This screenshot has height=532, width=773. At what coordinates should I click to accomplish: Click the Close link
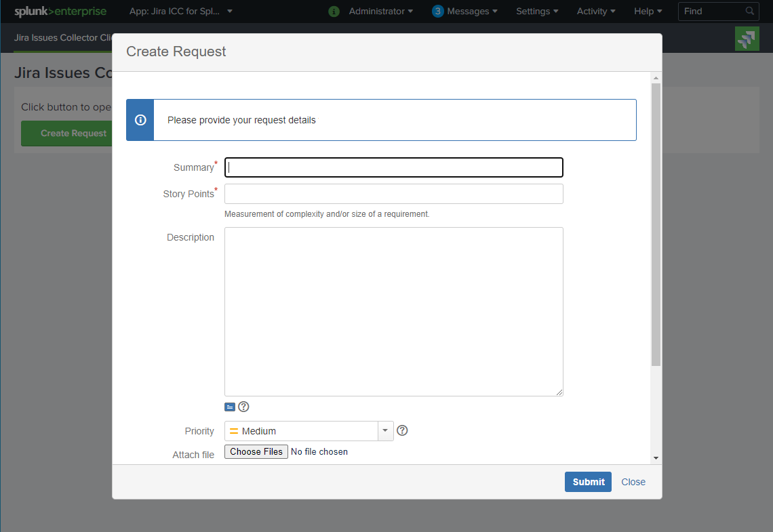point(633,482)
